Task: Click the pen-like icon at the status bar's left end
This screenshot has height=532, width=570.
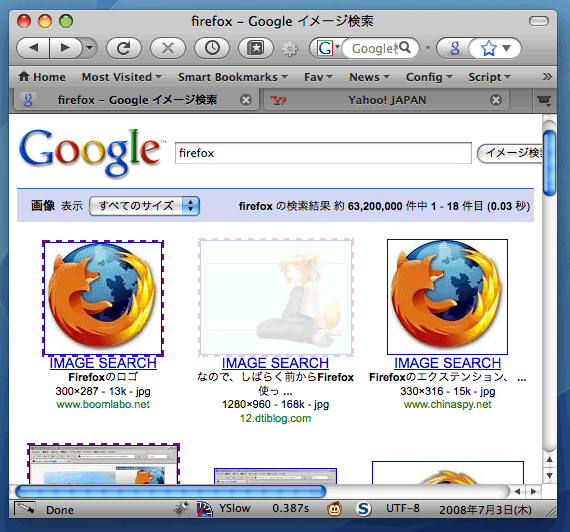Action: click(25, 508)
